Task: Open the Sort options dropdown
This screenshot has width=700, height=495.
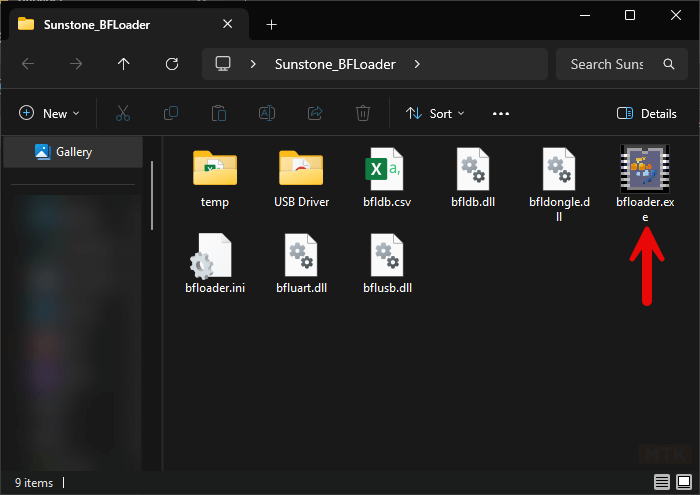Action: 435,113
